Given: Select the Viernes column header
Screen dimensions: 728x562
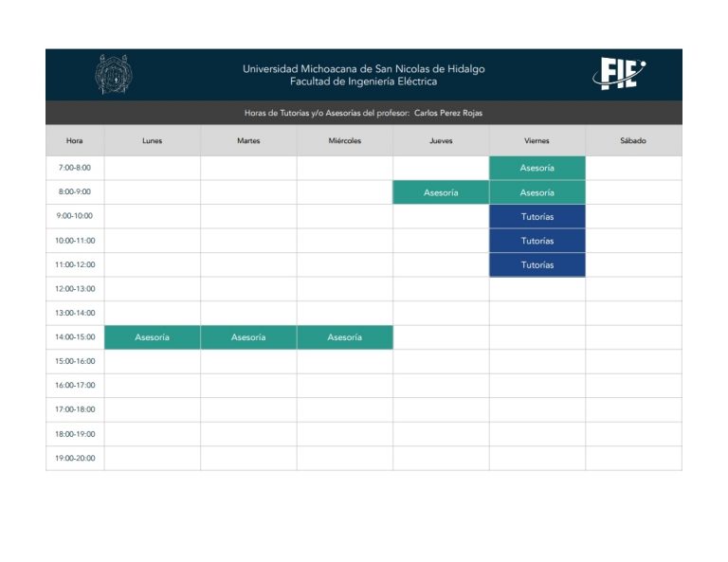Looking at the screenshot, I should point(537,140).
